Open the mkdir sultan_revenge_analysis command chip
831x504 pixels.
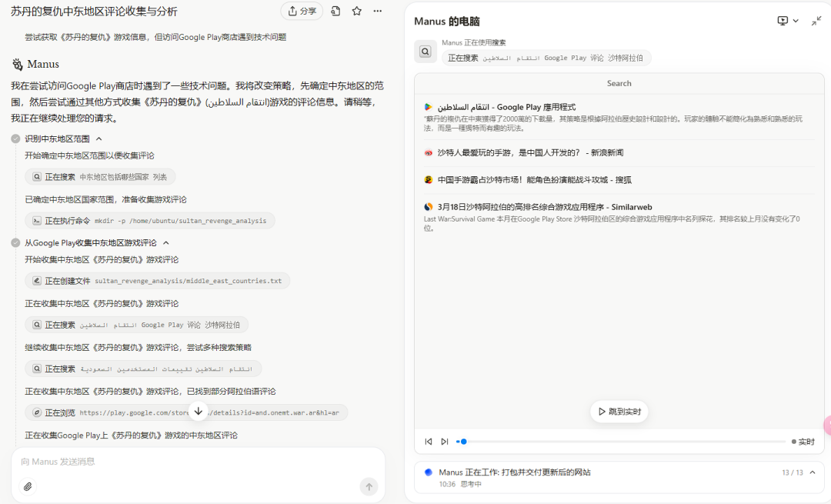[x=150, y=221]
